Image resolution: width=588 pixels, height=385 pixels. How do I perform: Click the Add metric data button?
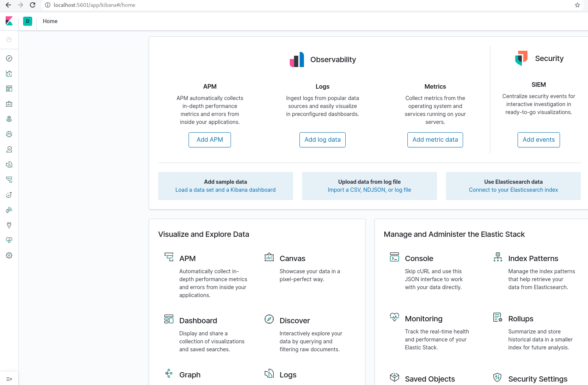[435, 140]
